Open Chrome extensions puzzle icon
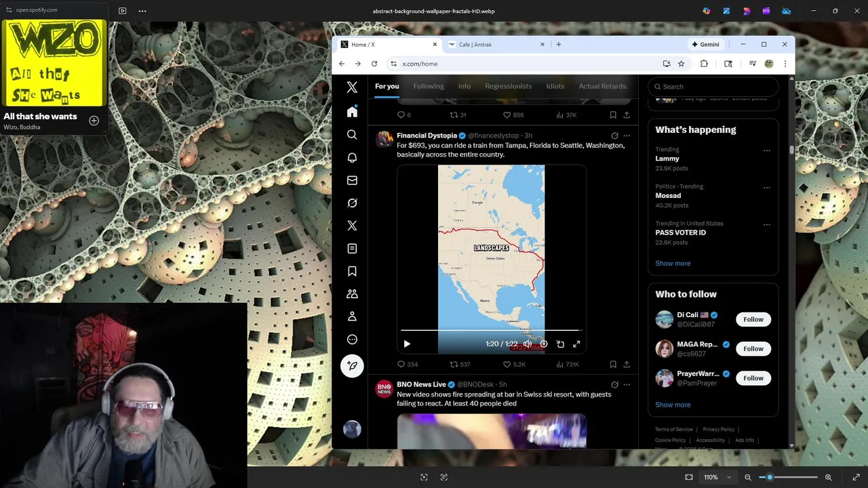The image size is (868, 488). click(x=704, y=64)
